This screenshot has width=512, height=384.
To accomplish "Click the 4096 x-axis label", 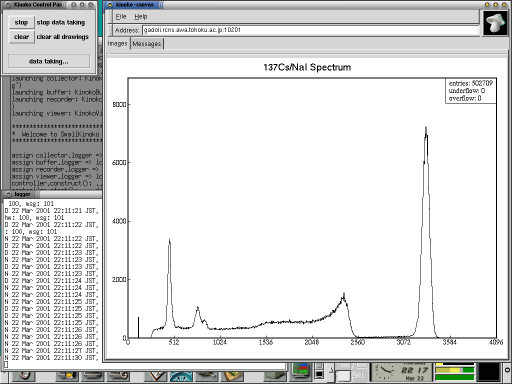I will point(496,342).
